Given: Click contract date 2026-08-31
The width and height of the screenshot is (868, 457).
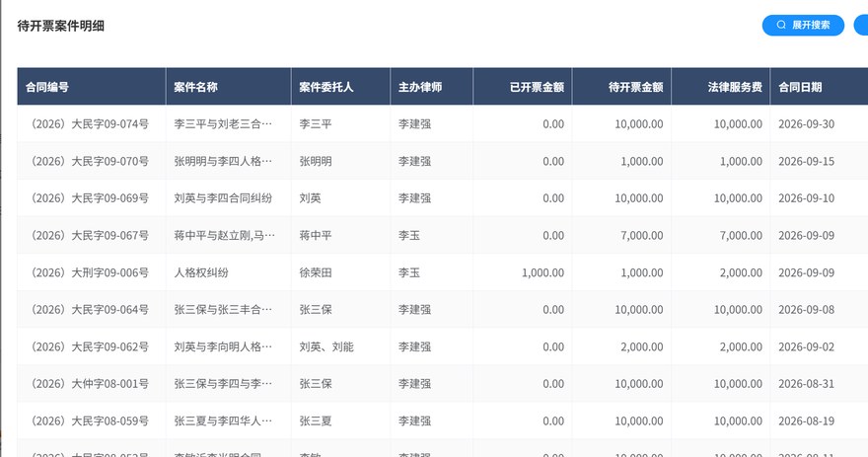Looking at the screenshot, I should tap(807, 384).
